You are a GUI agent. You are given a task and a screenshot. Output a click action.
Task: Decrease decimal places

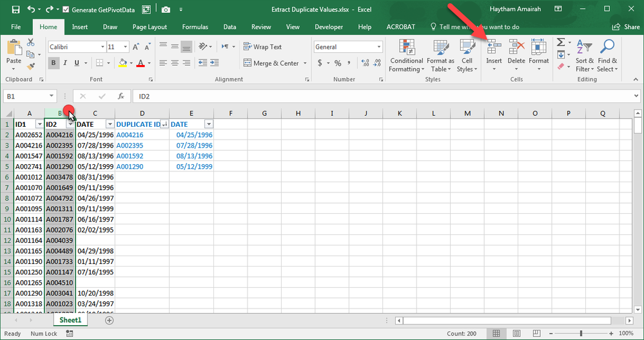coord(376,63)
